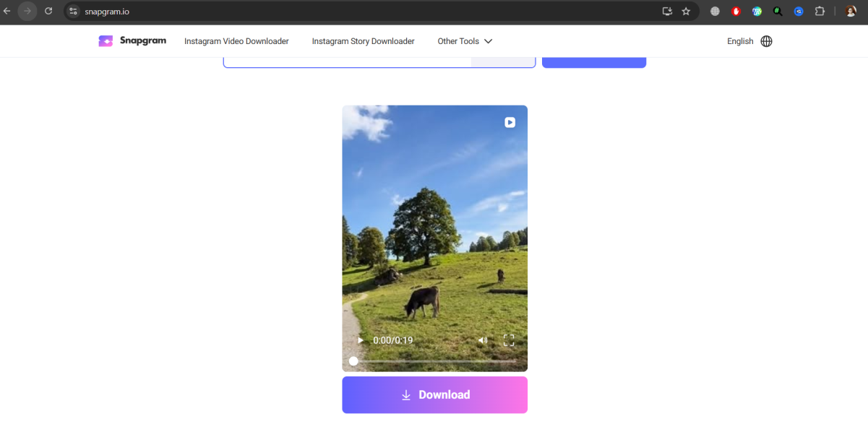Reload the snapgram.io page
The height and width of the screenshot is (445, 868).
[48, 12]
